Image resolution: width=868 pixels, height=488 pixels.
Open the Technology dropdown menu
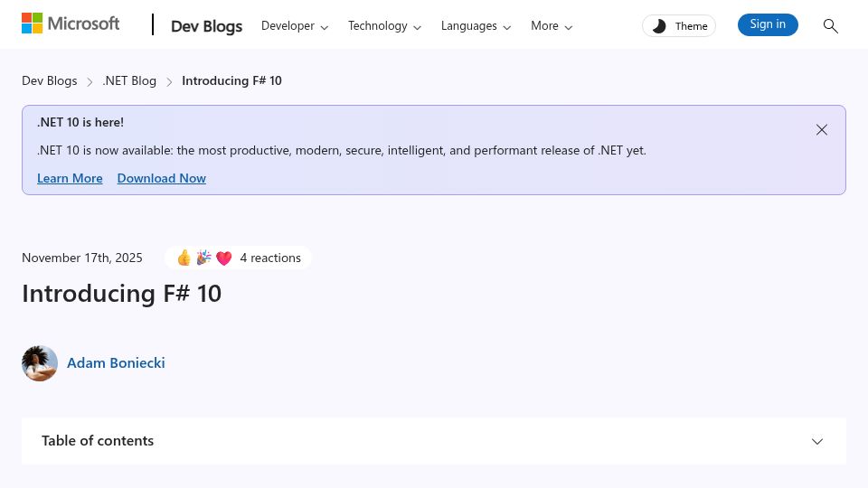tap(384, 26)
